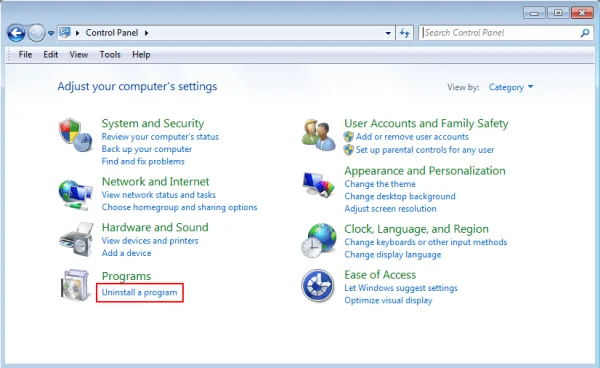The image size is (600, 368).
Task: Click Add or remove user accounts
Action: pos(412,137)
